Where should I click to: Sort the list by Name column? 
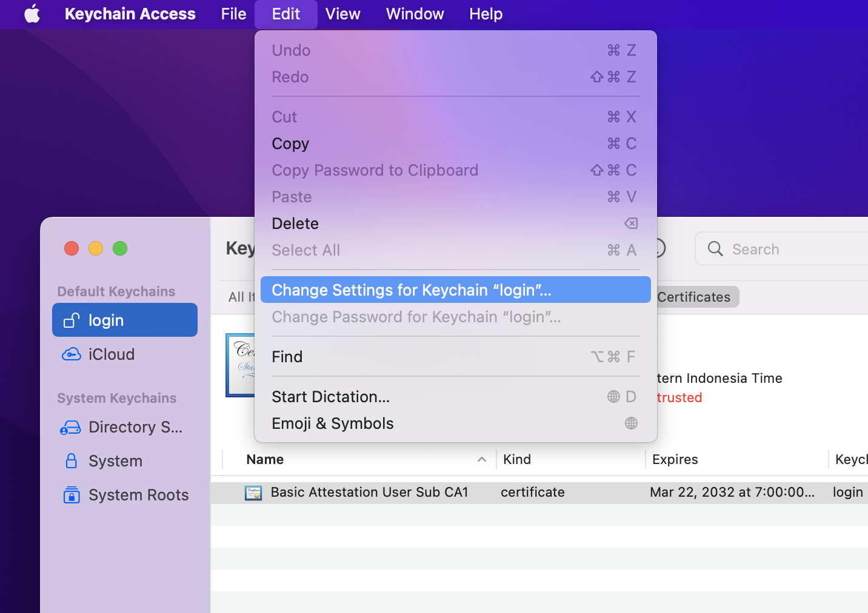pyautogui.click(x=265, y=459)
